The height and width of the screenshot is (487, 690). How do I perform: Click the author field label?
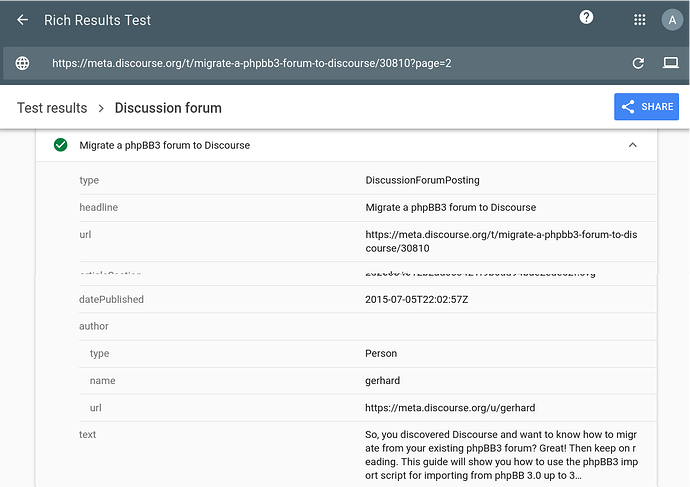click(94, 326)
